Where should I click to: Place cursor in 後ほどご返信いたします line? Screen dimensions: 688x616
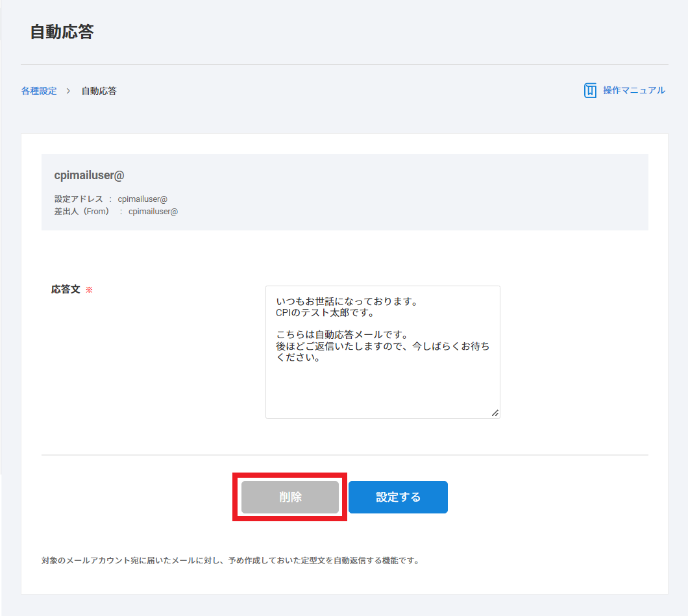[382, 347]
